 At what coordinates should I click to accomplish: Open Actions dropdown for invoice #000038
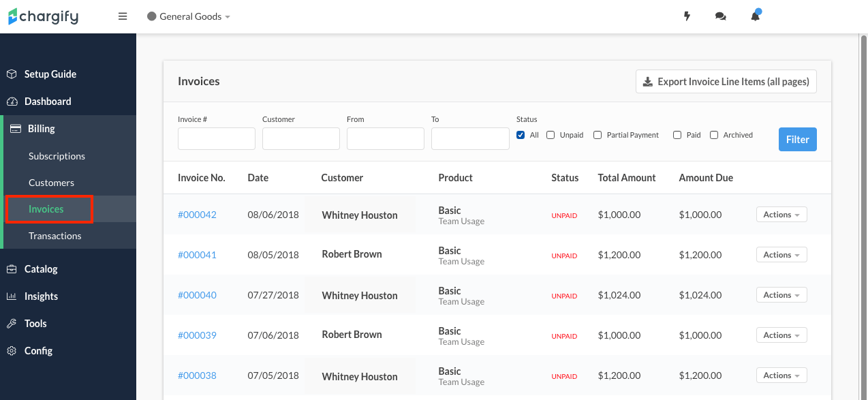click(781, 375)
